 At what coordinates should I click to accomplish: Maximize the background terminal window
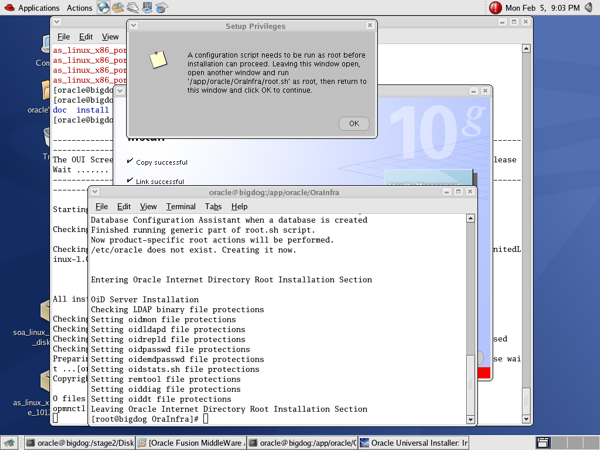(514, 22)
